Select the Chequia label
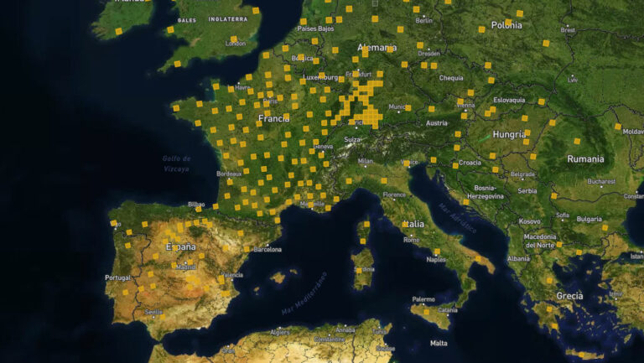Image resolution: width=644 pixels, height=363 pixels. [451, 78]
